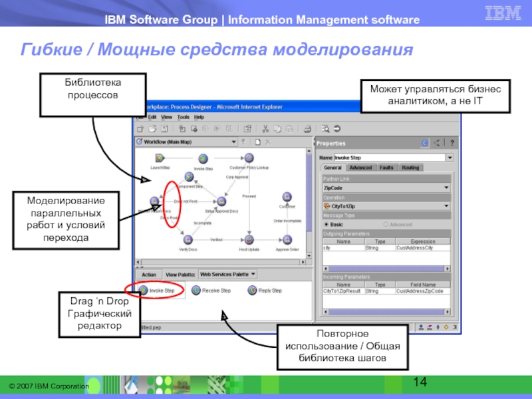The width and height of the screenshot is (532, 399).
Task: Select the Host Update node
Action: pos(249,239)
